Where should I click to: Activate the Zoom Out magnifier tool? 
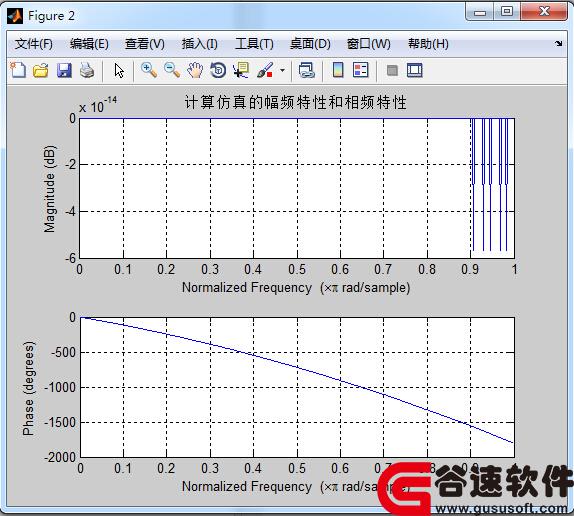pyautogui.click(x=172, y=70)
